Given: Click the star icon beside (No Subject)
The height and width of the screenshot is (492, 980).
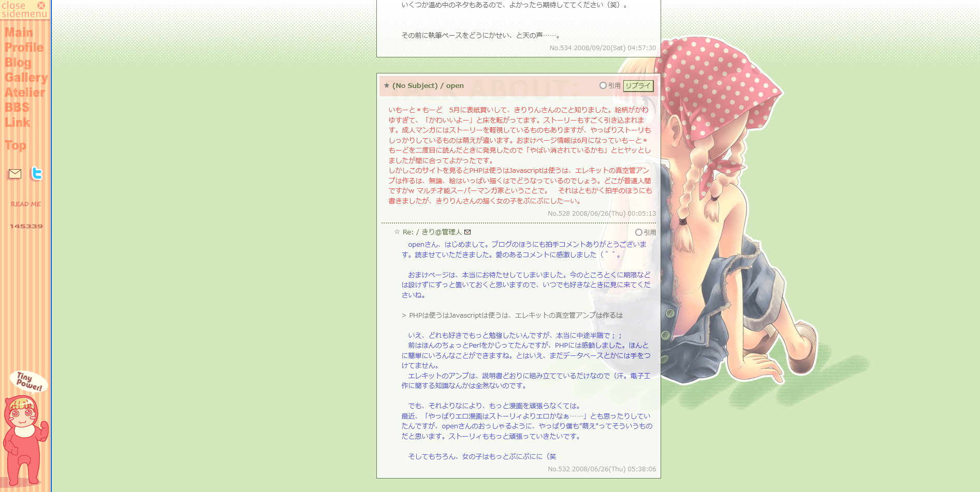Looking at the screenshot, I should [386, 85].
